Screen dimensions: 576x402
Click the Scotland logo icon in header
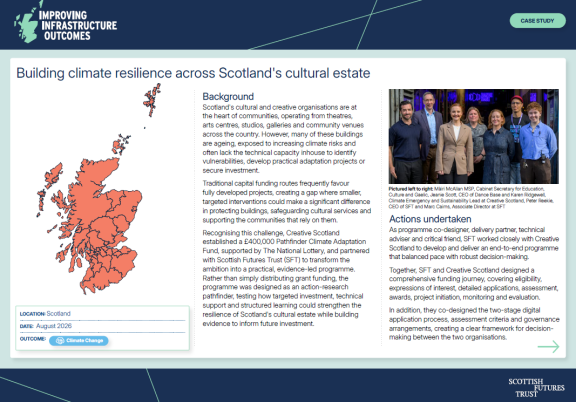(x=27, y=22)
